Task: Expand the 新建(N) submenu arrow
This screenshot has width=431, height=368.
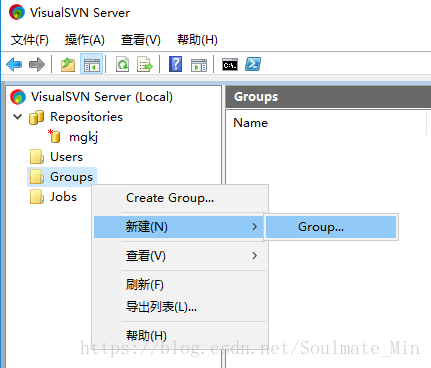Action: click(255, 227)
